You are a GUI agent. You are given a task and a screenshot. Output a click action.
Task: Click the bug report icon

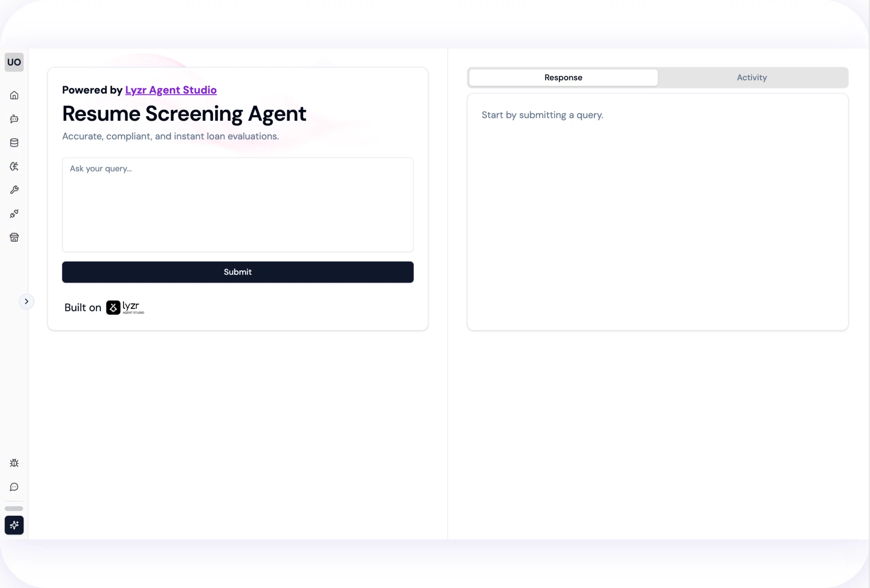coord(14,463)
